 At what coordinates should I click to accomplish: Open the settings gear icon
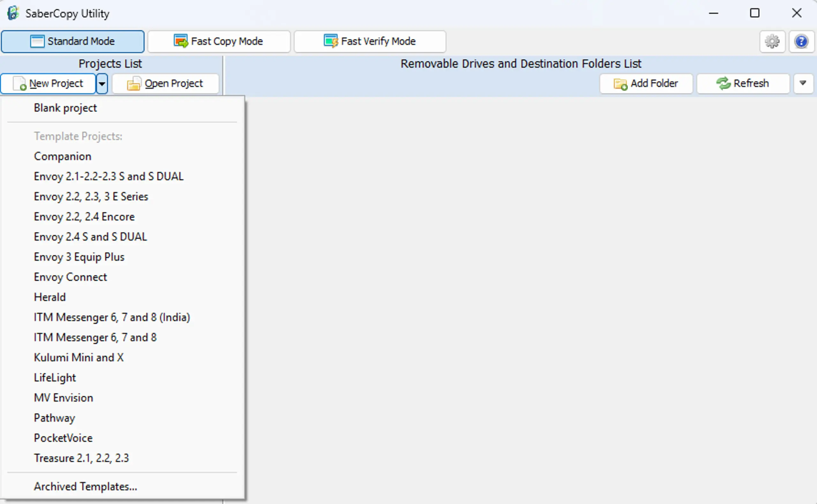click(772, 42)
